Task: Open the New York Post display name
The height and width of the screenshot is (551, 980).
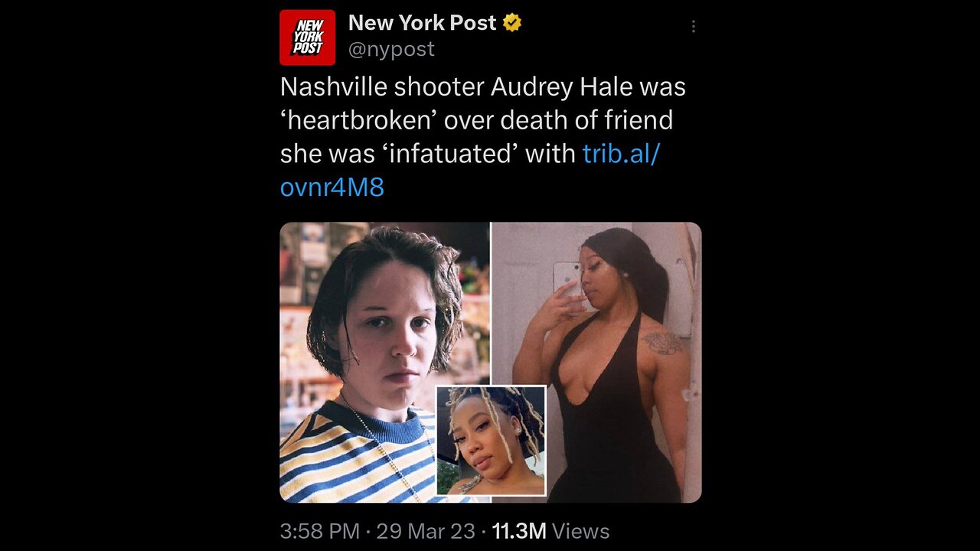Action: 422,23
